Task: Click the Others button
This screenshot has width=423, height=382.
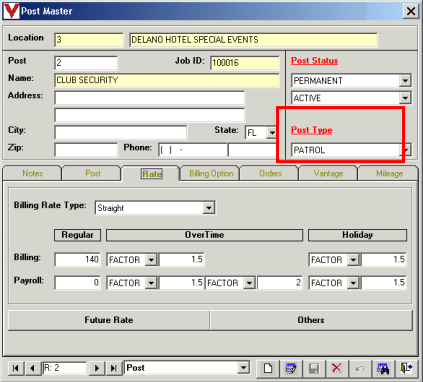Action: tap(311, 320)
